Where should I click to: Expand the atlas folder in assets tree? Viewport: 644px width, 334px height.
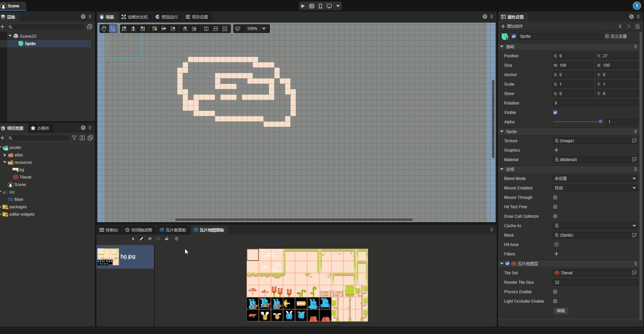5,155
